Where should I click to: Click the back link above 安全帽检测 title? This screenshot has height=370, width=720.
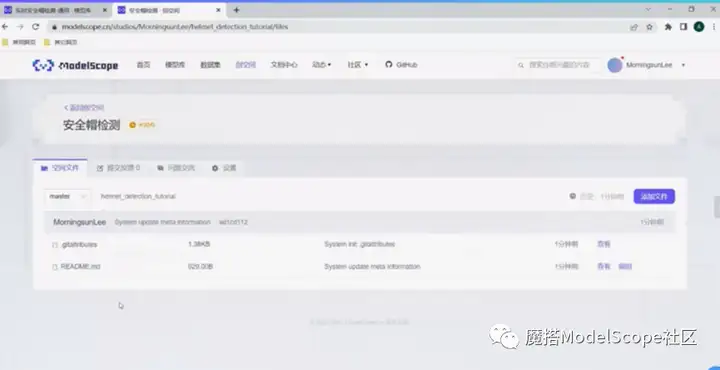pyautogui.click(x=84, y=107)
